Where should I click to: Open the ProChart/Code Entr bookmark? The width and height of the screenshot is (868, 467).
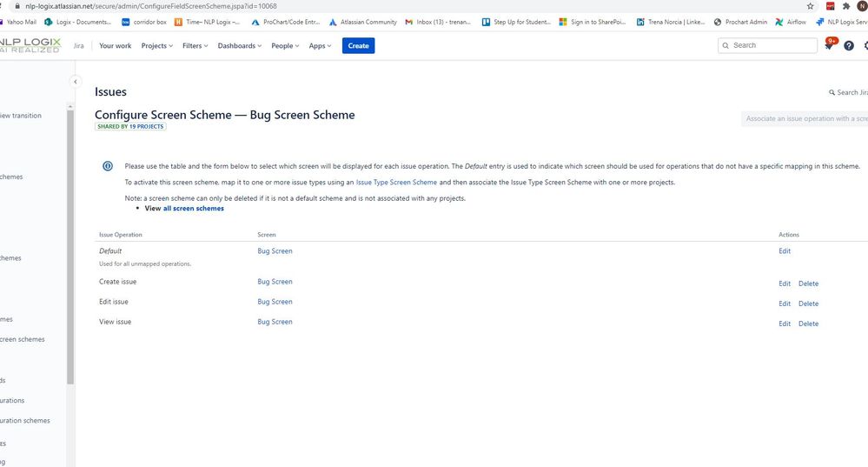coord(286,22)
